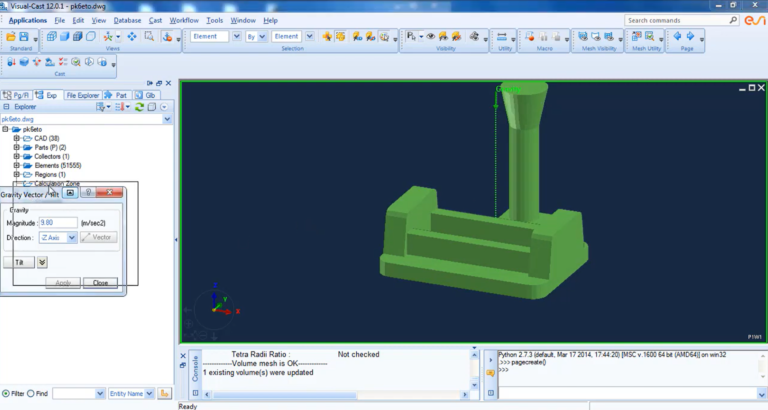Click the first Mesh Visibility icon

coord(583,37)
